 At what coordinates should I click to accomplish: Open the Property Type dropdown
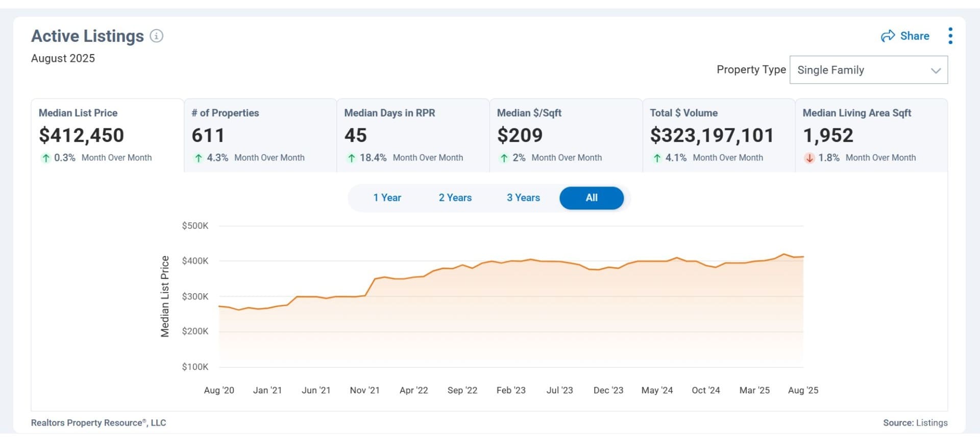click(868, 70)
